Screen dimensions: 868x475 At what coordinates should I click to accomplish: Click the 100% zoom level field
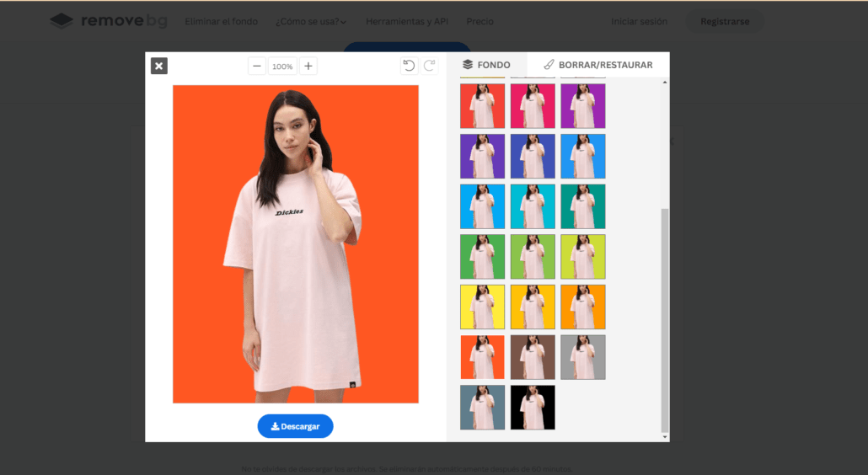click(x=282, y=66)
